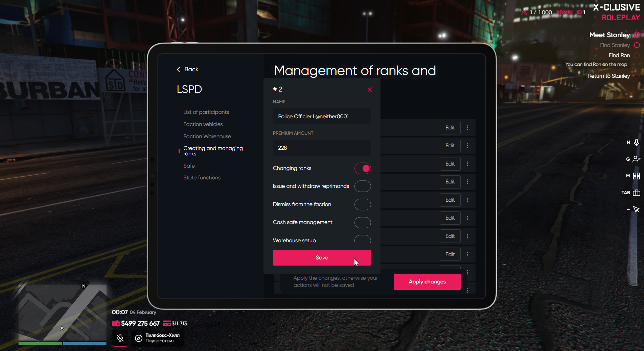This screenshot has height=351, width=644.
Task: Open the three-dot menu of the first rank row
Action: pos(468,128)
